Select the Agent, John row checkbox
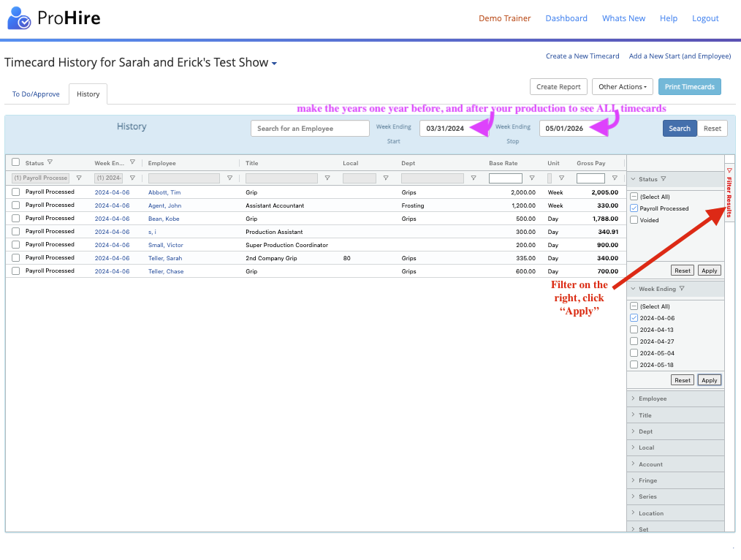 click(x=15, y=205)
